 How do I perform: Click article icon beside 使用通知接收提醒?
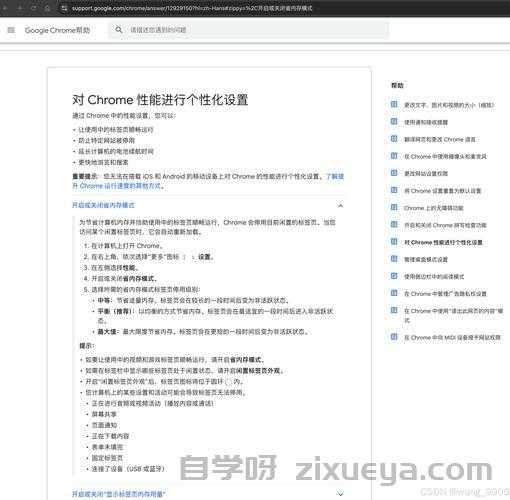click(x=394, y=122)
